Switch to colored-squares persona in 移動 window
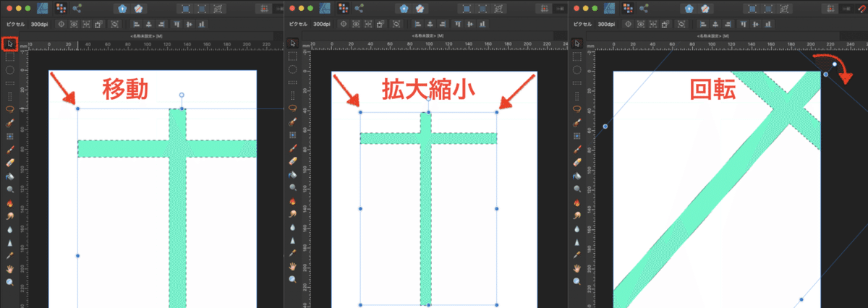The height and width of the screenshot is (308, 868). coord(61,9)
